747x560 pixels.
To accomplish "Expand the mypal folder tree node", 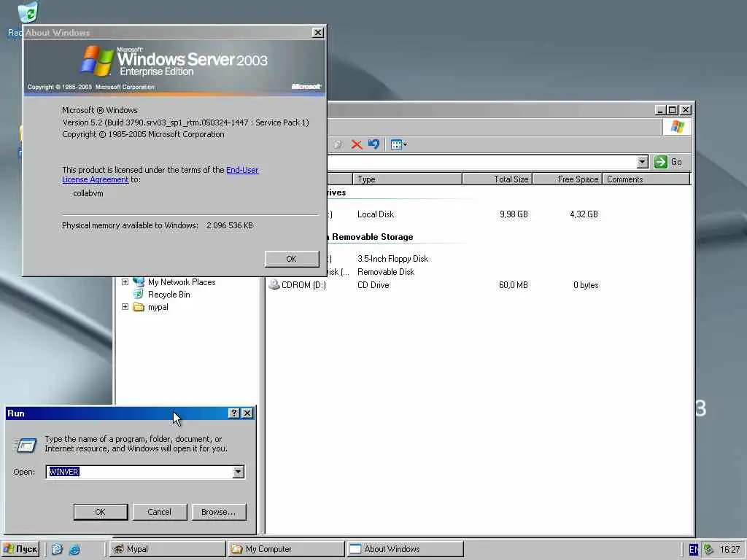I will point(125,307).
